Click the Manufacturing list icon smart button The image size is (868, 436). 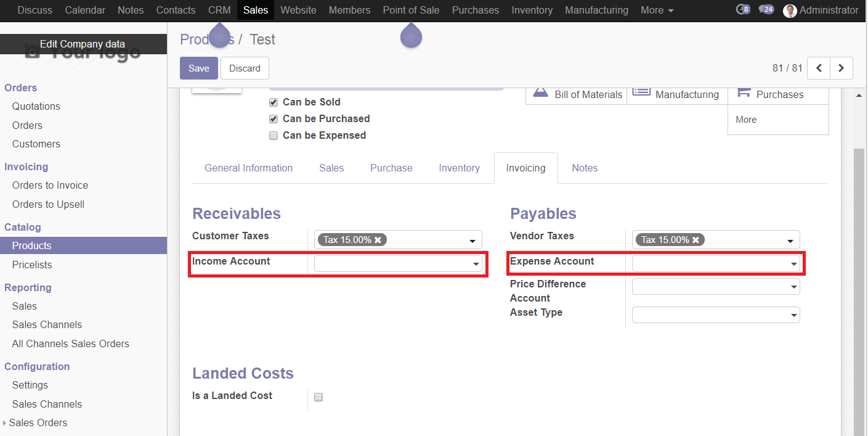click(x=641, y=91)
